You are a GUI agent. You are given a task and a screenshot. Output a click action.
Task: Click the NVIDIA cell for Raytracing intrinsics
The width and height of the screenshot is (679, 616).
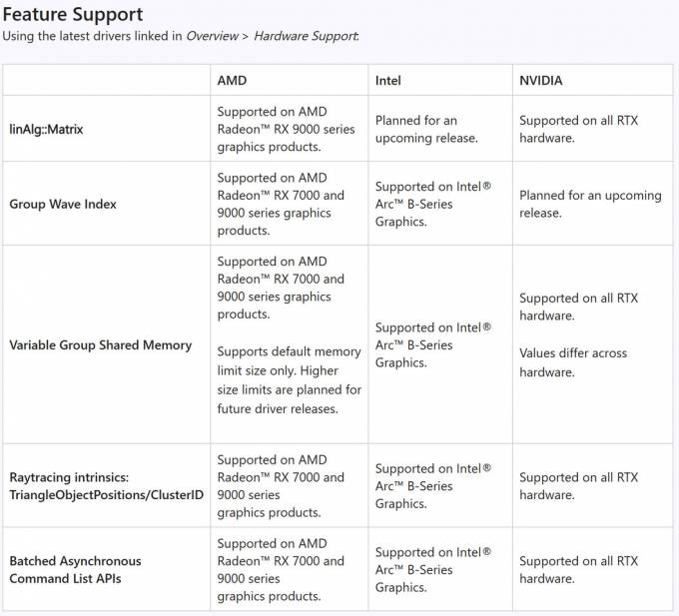pos(578,486)
